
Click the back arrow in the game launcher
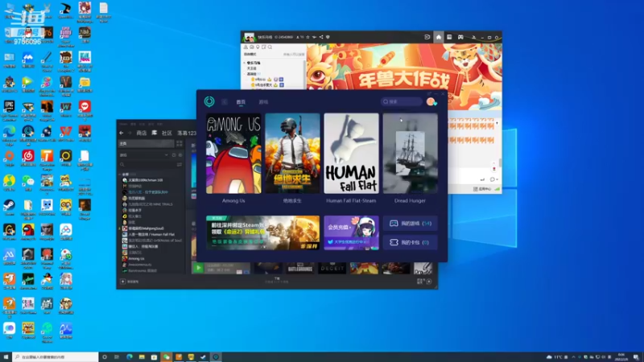click(225, 102)
